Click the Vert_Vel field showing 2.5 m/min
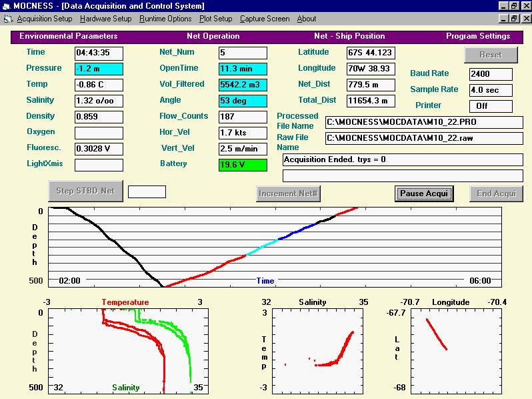Viewport: 532px width, 399px height. coord(243,149)
